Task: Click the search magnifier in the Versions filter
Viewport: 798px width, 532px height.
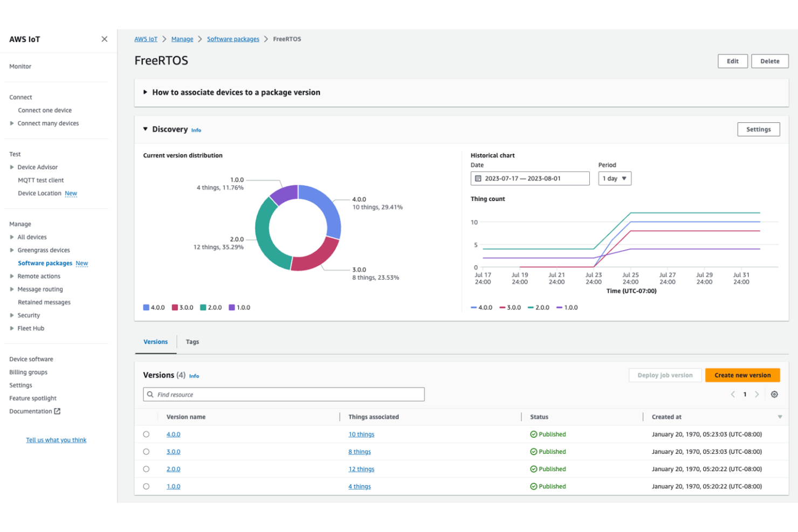Action: click(x=150, y=394)
